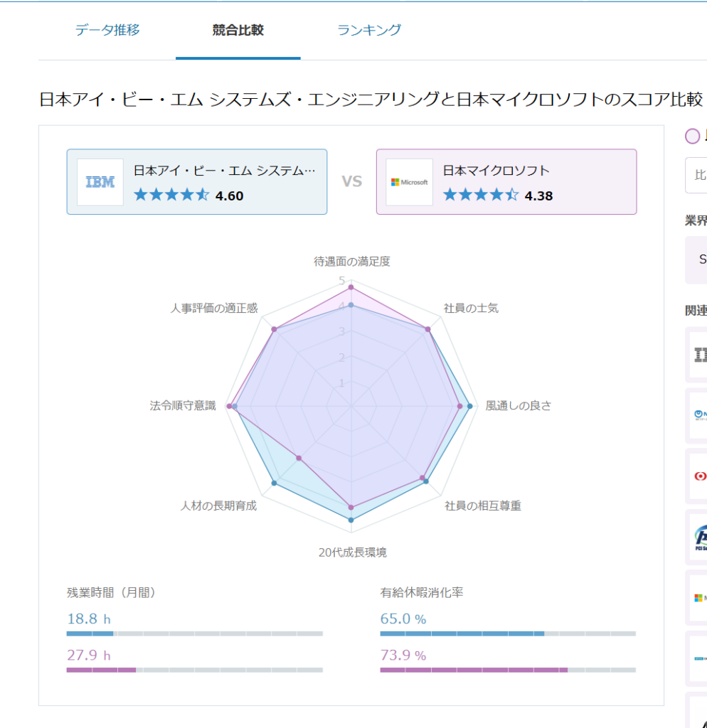This screenshot has height=728, width=707.
Task: Open 日本マイクロソフト company link
Action: (496, 171)
